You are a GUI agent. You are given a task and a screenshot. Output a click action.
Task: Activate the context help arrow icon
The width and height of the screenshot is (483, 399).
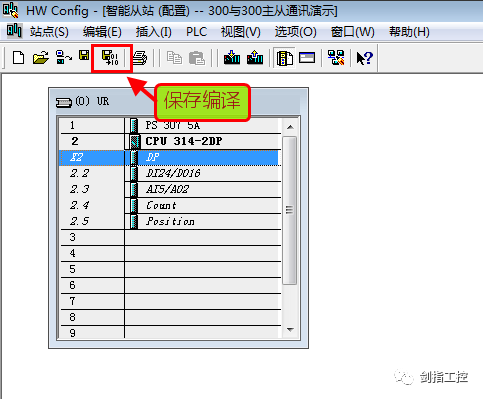(x=364, y=58)
